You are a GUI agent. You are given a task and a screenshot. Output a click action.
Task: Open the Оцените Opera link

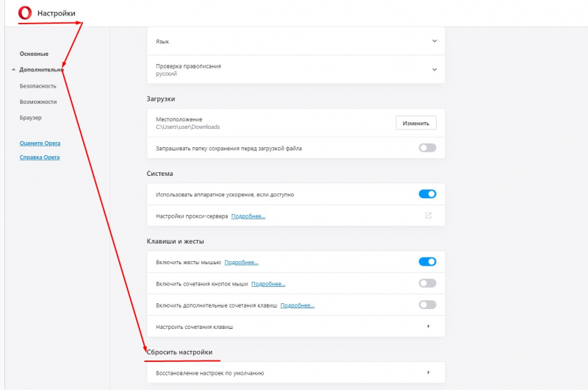[x=40, y=143]
